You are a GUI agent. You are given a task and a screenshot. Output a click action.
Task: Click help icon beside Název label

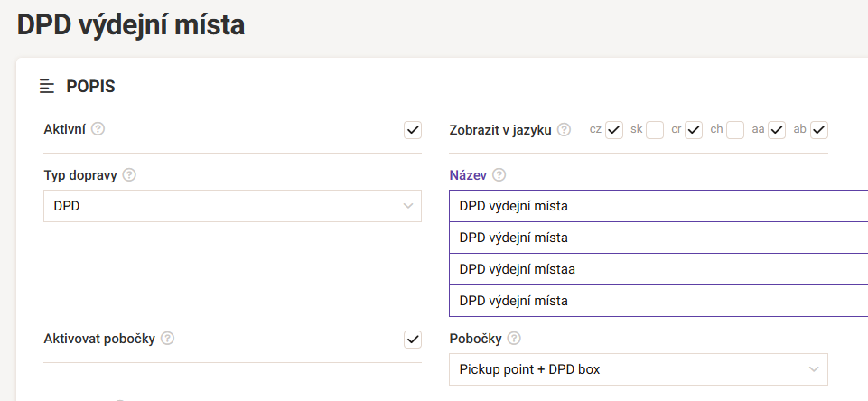coord(499,175)
